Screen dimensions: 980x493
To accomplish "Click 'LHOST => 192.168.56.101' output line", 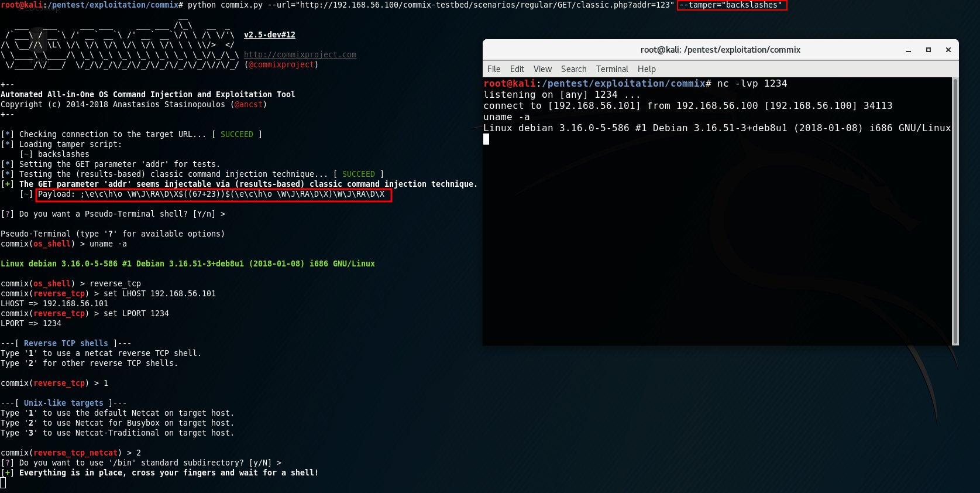I will click(x=54, y=303).
